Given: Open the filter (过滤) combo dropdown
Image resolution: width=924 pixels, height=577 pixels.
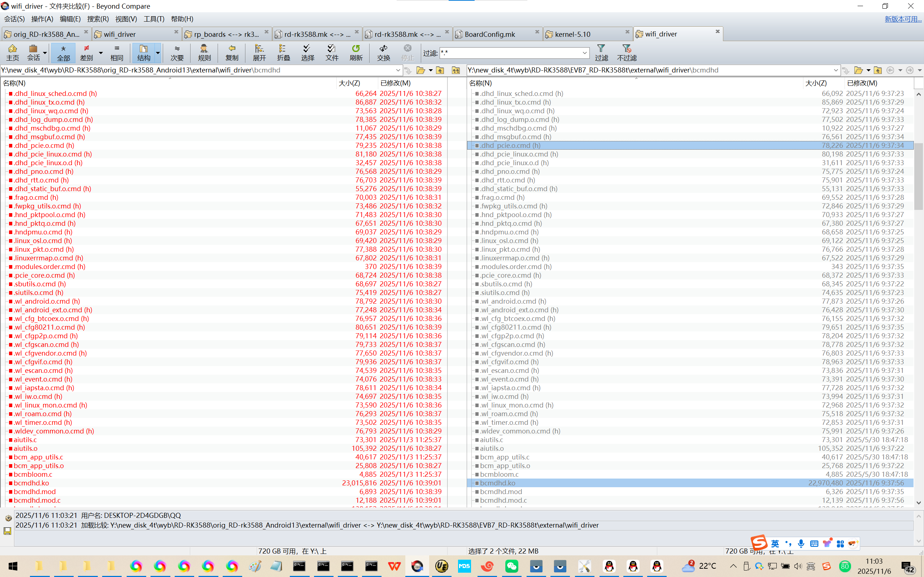Looking at the screenshot, I should (585, 53).
